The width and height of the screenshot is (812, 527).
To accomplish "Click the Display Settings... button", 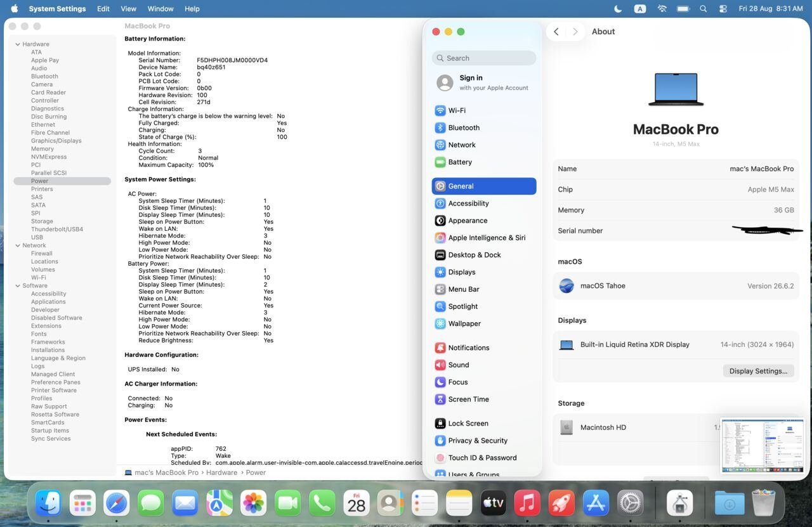I will point(758,371).
